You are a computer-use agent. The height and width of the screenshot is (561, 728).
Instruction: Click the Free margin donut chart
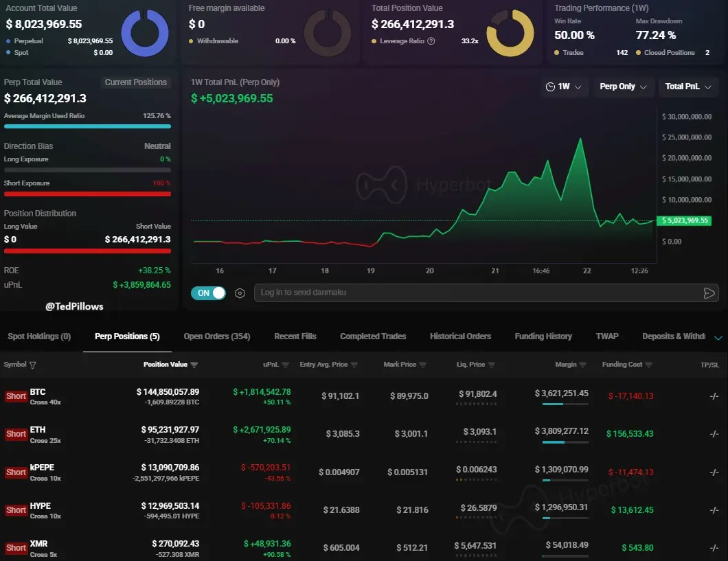point(328,32)
